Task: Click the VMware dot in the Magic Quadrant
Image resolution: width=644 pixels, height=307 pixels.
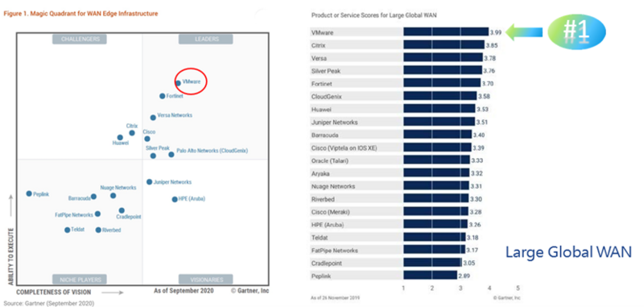Action: pyautogui.click(x=178, y=83)
